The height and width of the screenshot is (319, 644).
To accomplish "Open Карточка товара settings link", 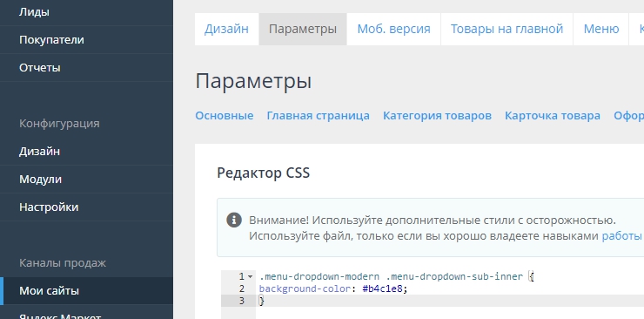I will [x=553, y=116].
